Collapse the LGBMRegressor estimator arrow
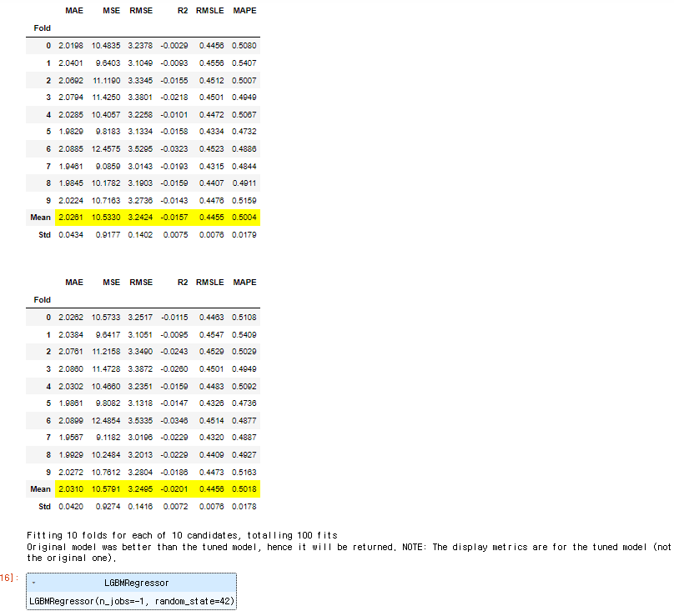 click(x=33, y=583)
